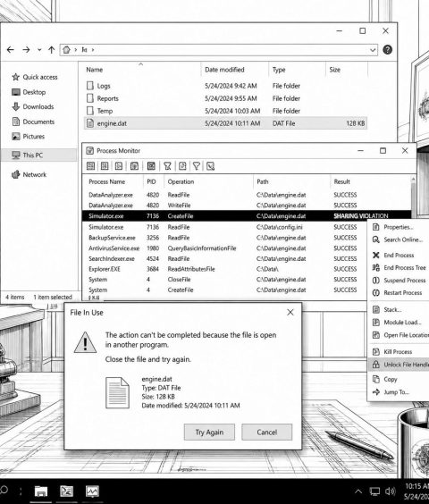429x504 pixels.
Task: Select Quick access in sidebar
Action: click(35, 77)
